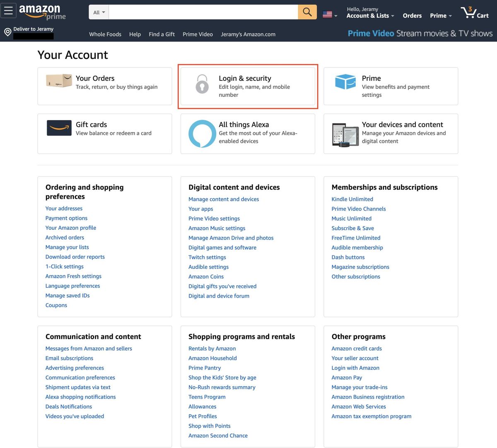Click the Amazon Prime logo
This screenshot has height=448, width=497.
[41, 12]
